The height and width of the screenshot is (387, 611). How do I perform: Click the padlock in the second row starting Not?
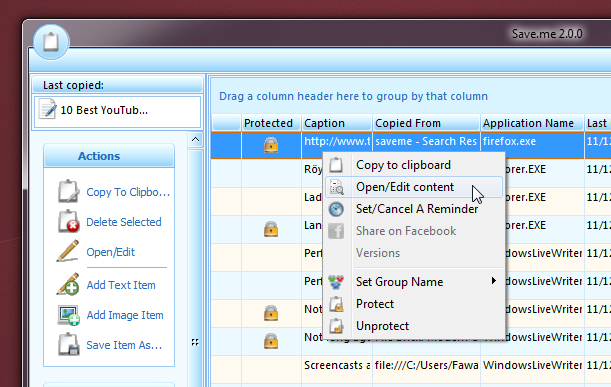271,341
